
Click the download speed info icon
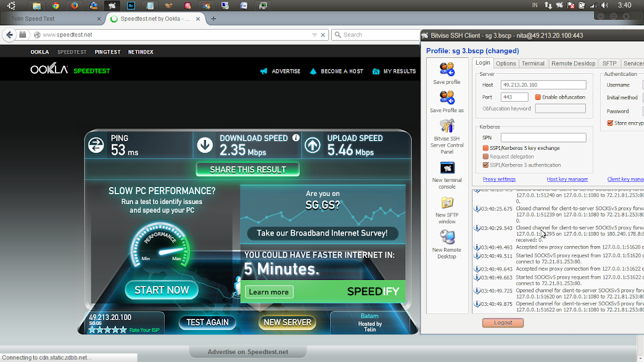295,138
